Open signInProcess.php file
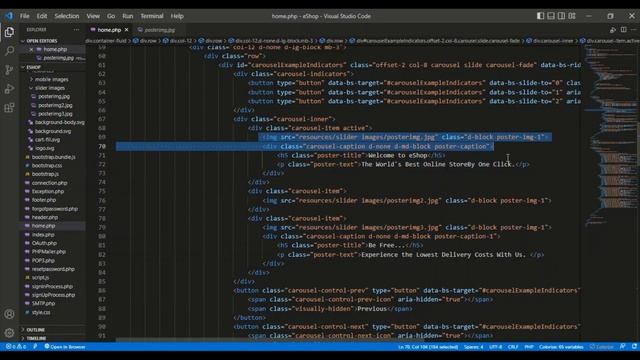 (x=52, y=287)
